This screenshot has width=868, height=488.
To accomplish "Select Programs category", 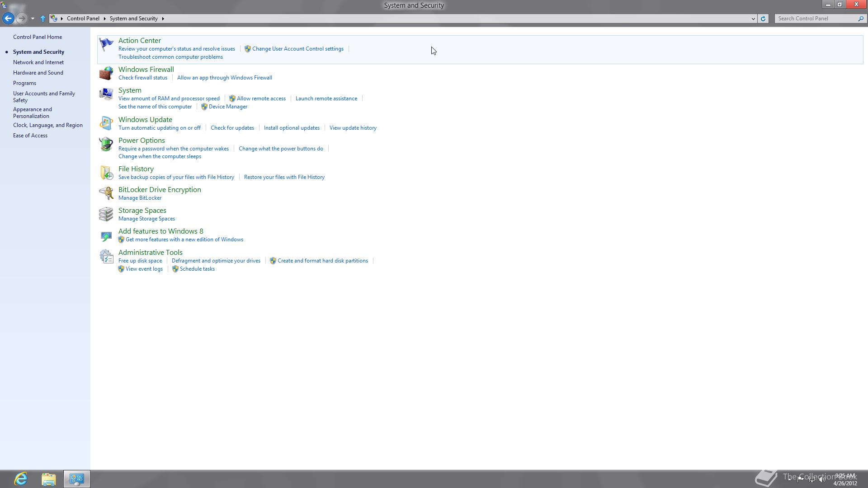I will coord(24,83).
